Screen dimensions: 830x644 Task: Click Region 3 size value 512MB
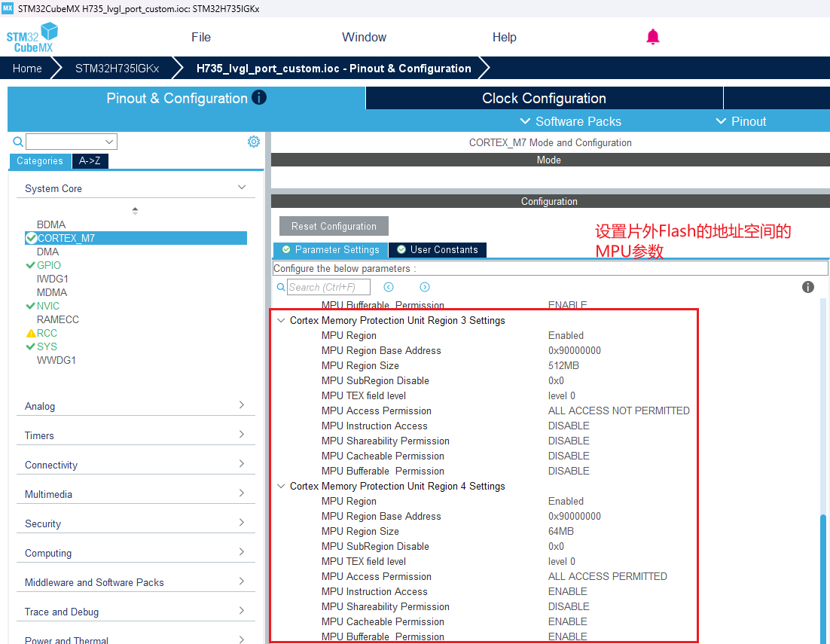(563, 365)
